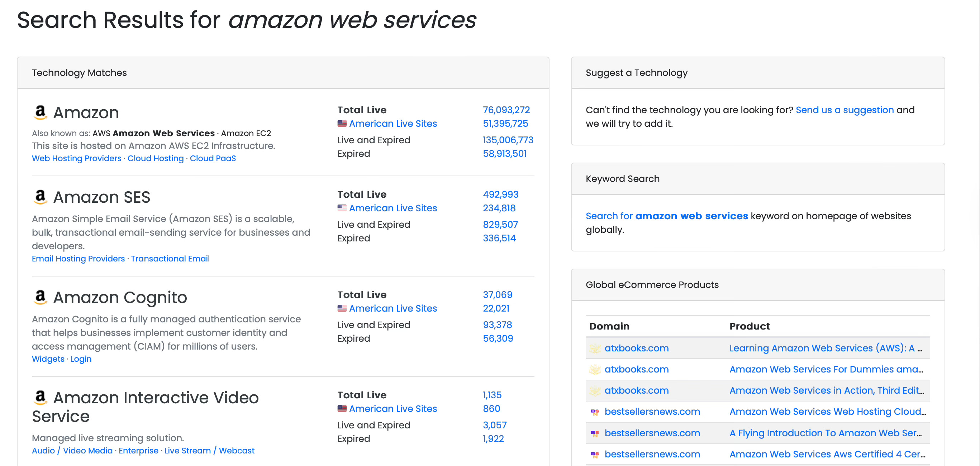Click the US flag icon in Amazon Cognito row
Viewport: 980px width, 466px height.
[342, 308]
